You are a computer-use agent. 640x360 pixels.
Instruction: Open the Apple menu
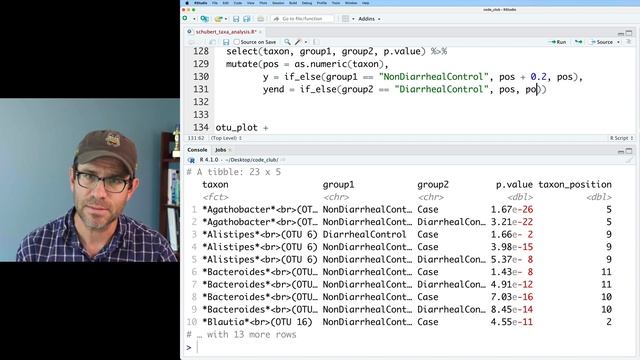pos(187,3)
